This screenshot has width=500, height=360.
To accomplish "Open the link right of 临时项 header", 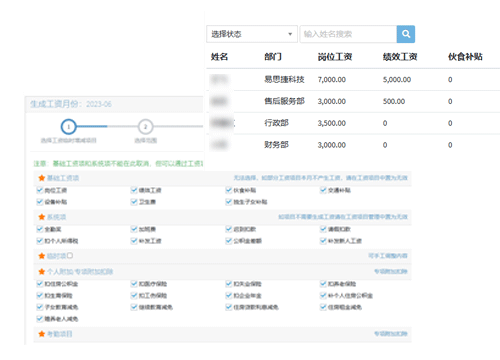I will (388, 256).
